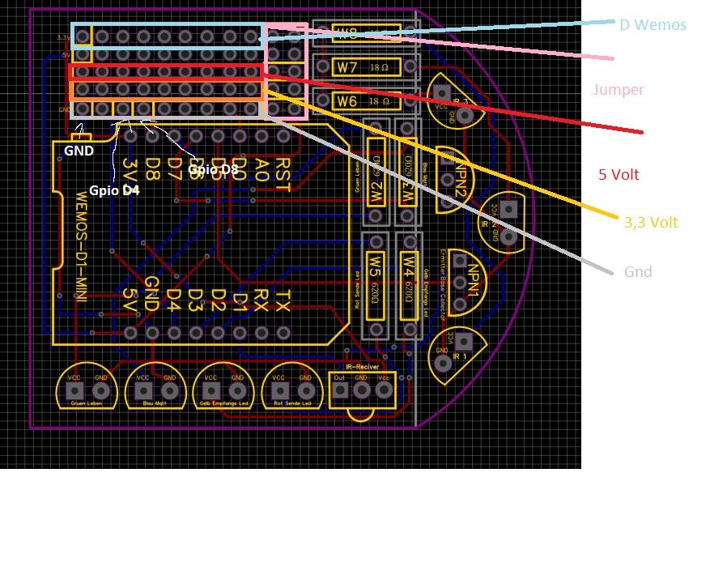This screenshot has height=588, width=727.
Task: Click the W5 resistor bottom pad
Action: click(x=376, y=330)
